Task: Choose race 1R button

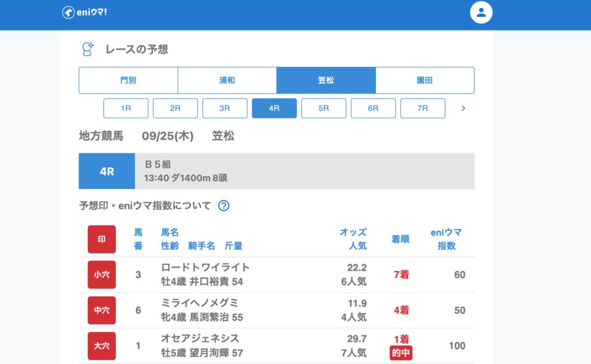Action: [126, 108]
